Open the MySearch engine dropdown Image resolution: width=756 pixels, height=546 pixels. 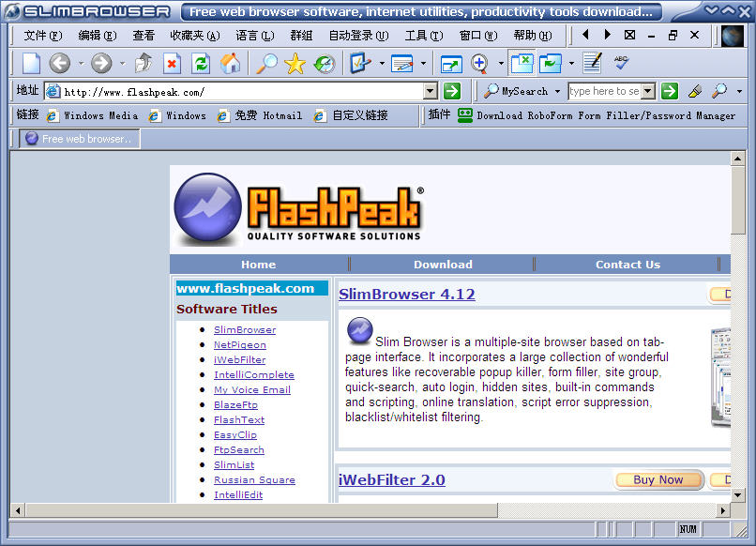[557, 92]
